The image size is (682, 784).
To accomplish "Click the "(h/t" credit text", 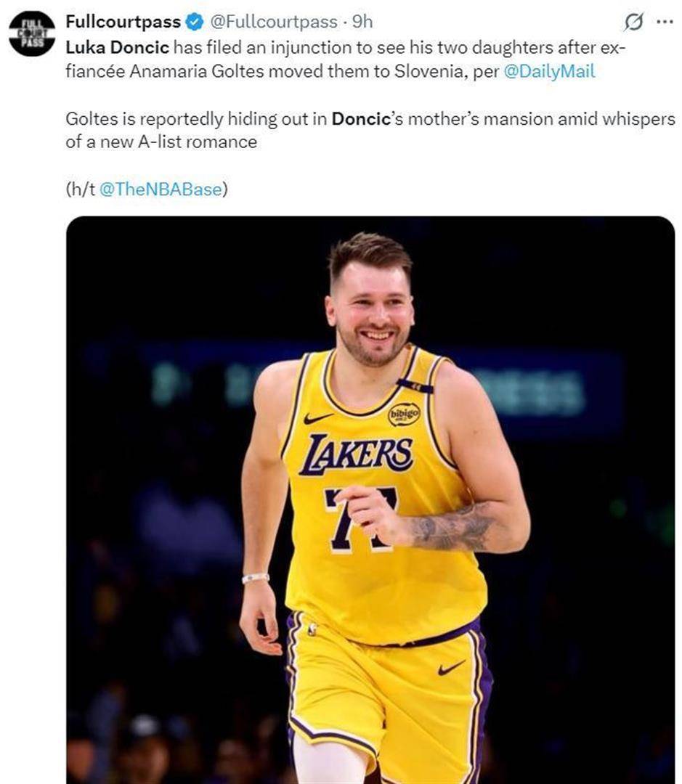I will (x=79, y=189).
